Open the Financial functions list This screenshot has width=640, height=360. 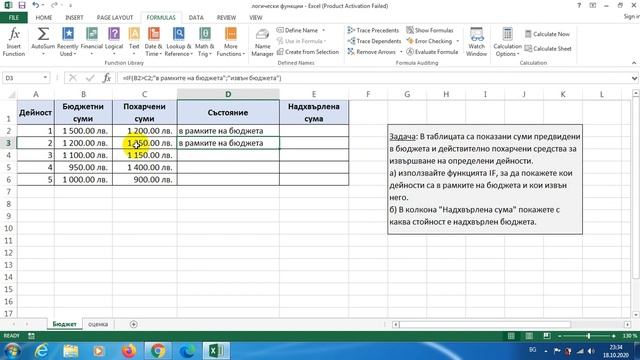pos(91,42)
